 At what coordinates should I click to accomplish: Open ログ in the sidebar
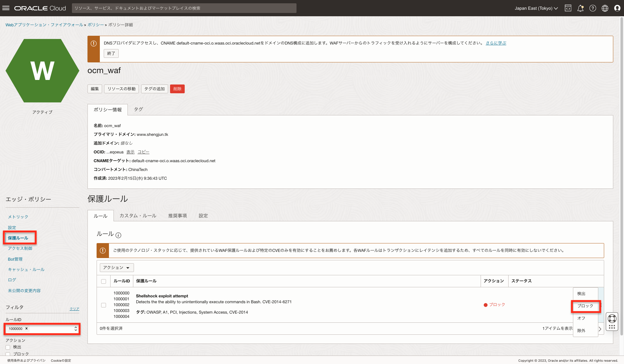click(12, 280)
